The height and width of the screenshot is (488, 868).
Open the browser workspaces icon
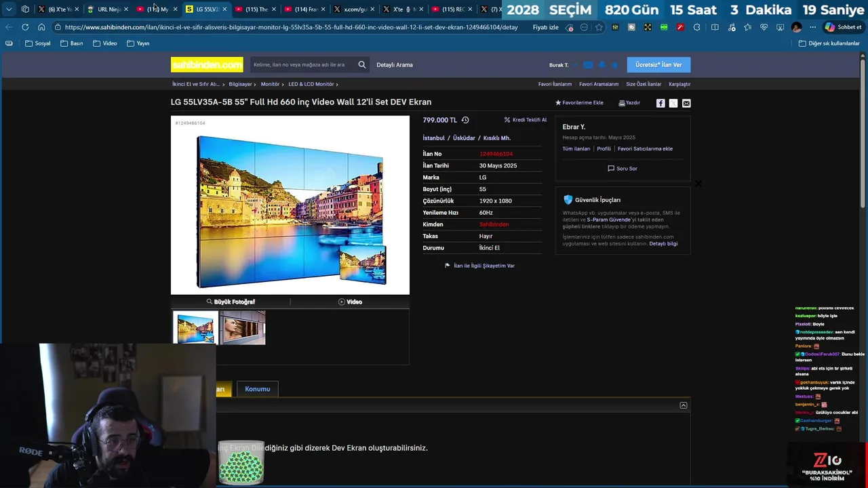[x=25, y=9]
